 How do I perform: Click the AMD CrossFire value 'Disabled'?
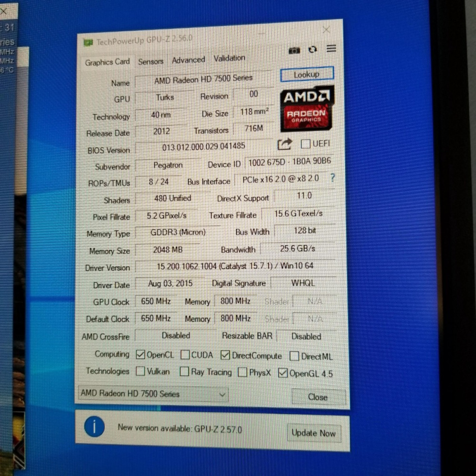[176, 336]
